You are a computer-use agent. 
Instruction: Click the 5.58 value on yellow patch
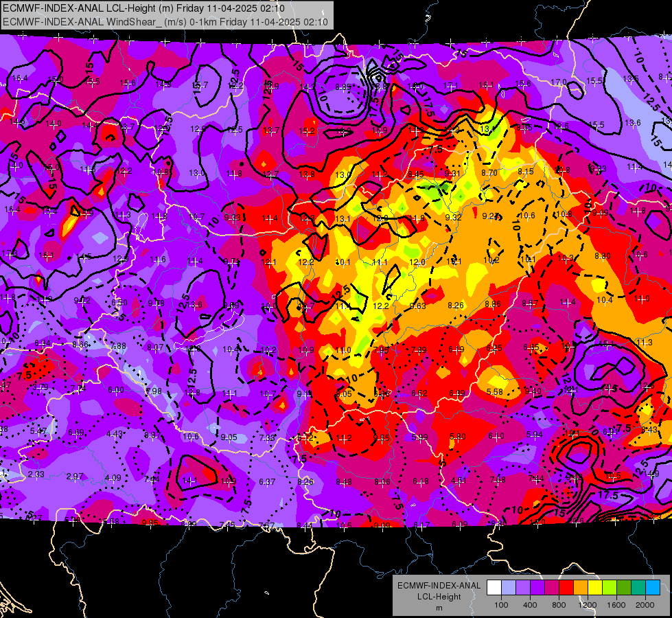point(495,391)
